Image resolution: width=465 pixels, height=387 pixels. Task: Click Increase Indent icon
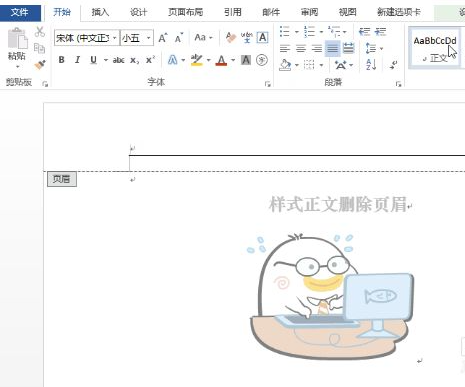(x=380, y=32)
